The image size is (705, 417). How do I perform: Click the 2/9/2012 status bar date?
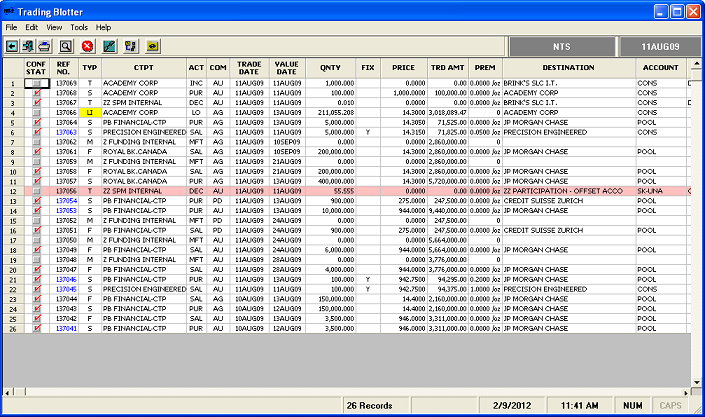tap(512, 405)
